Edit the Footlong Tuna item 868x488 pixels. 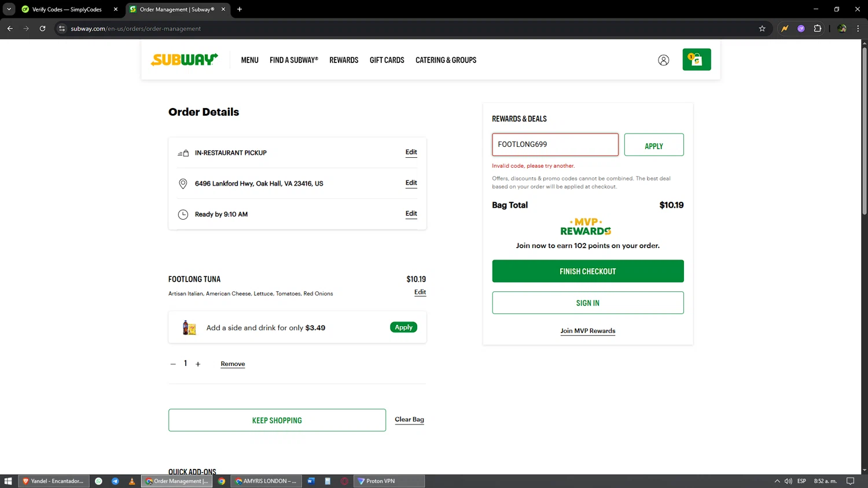[420, 292]
